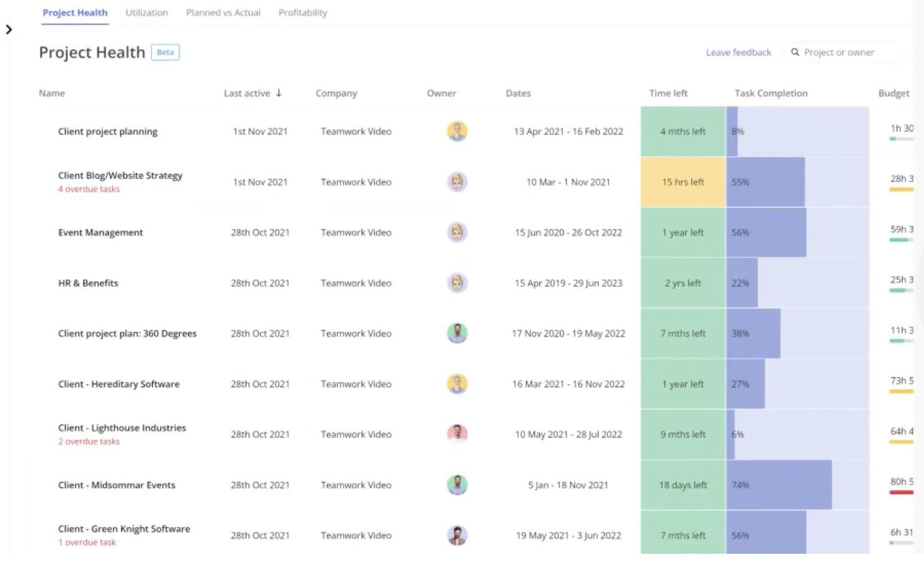Click the 9 mths left cell
Image resolution: width=924 pixels, height=575 pixels.
683,435
